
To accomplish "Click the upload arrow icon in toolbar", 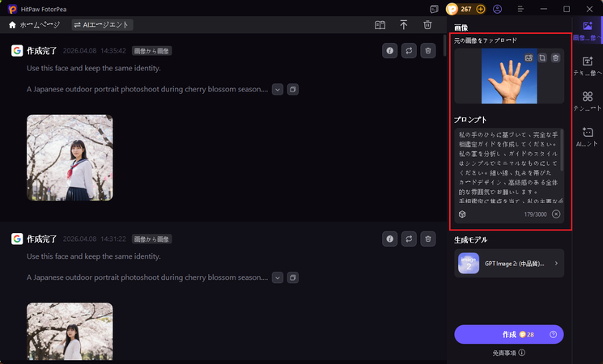I will pyautogui.click(x=403, y=25).
